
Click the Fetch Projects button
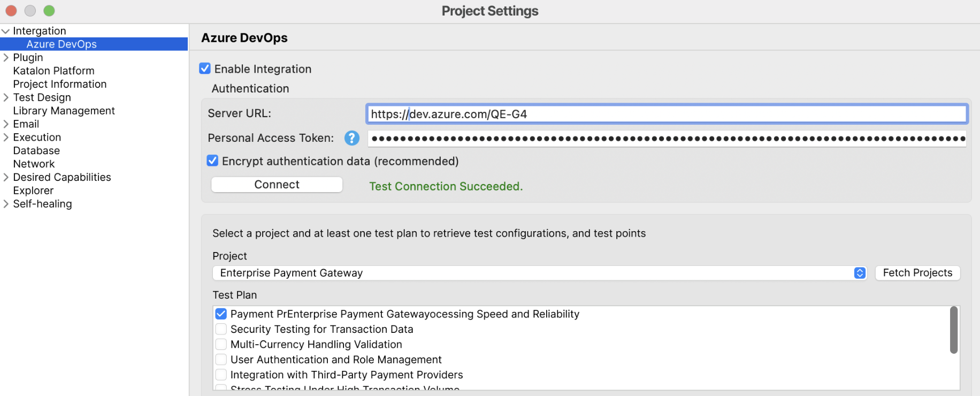pyautogui.click(x=917, y=273)
